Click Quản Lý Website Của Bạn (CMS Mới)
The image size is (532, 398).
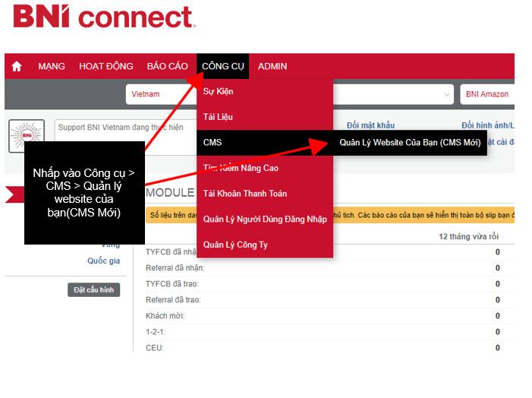(410, 143)
